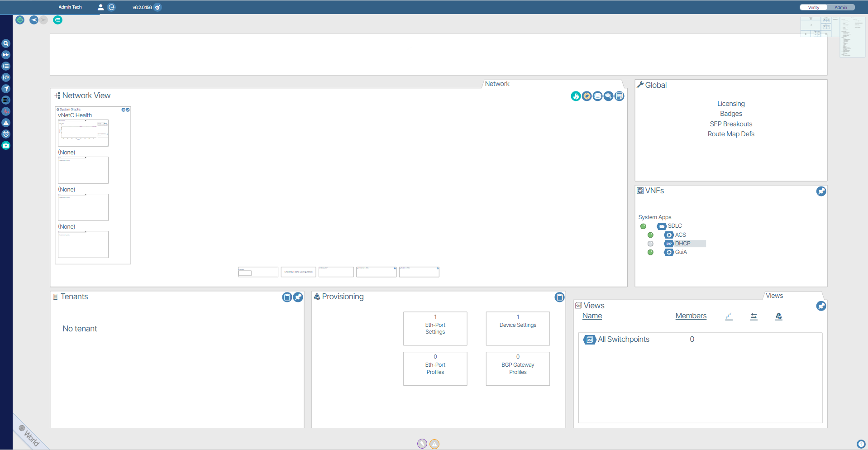Open the vNetC Health graph thumbnail

(83, 133)
